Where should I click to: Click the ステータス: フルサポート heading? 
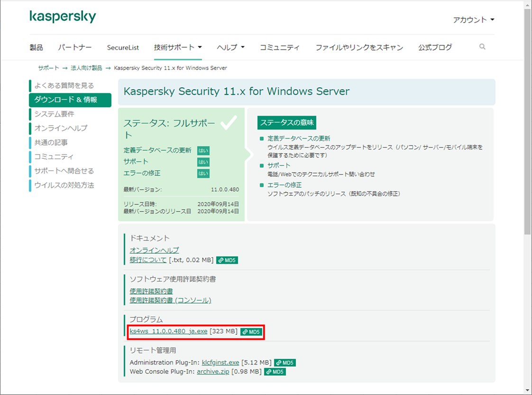pos(169,129)
